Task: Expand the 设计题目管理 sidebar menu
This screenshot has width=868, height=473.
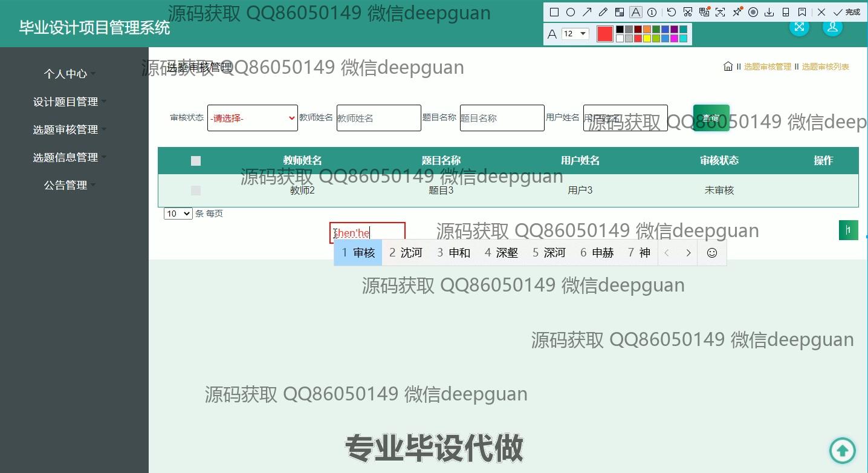Action: pos(66,102)
